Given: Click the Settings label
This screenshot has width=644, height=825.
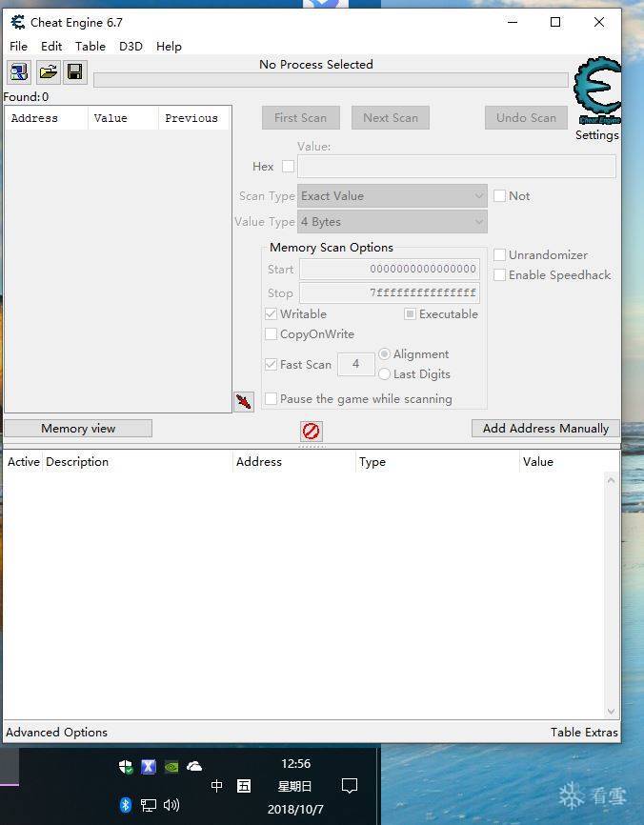Looking at the screenshot, I should (x=596, y=135).
